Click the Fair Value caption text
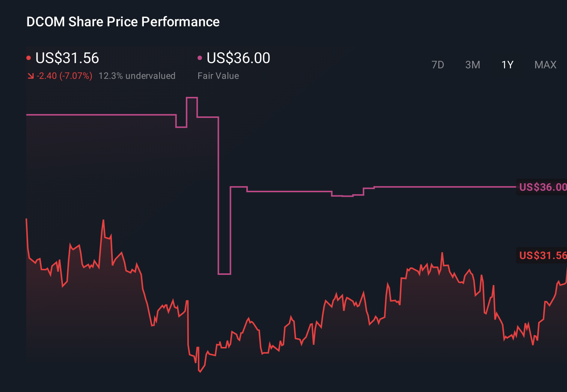This screenshot has height=392, width=567. coord(218,76)
